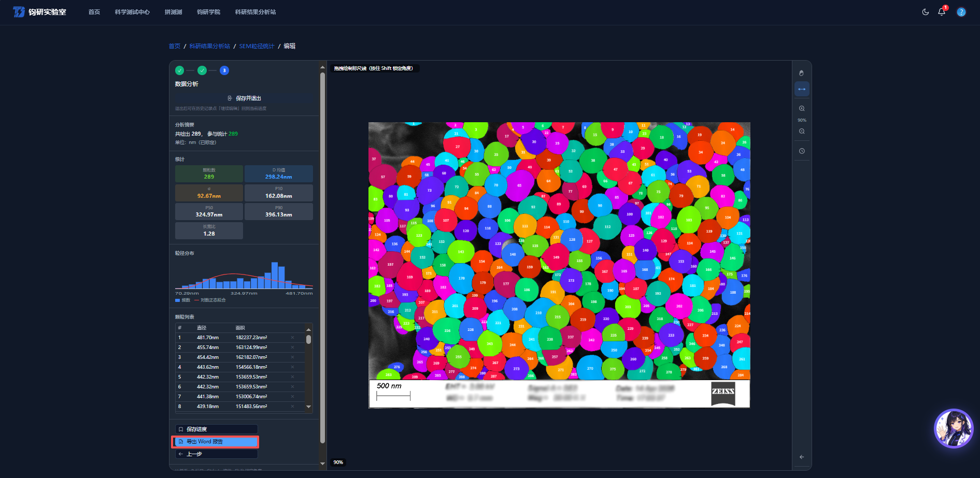Delete particle row 4 (443.62nm)

(x=292, y=367)
